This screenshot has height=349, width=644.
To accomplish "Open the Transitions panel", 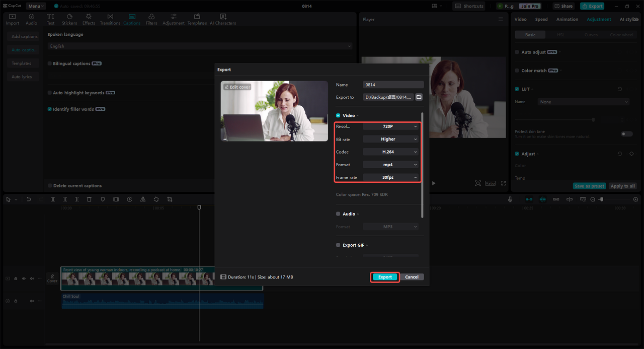I will (110, 20).
